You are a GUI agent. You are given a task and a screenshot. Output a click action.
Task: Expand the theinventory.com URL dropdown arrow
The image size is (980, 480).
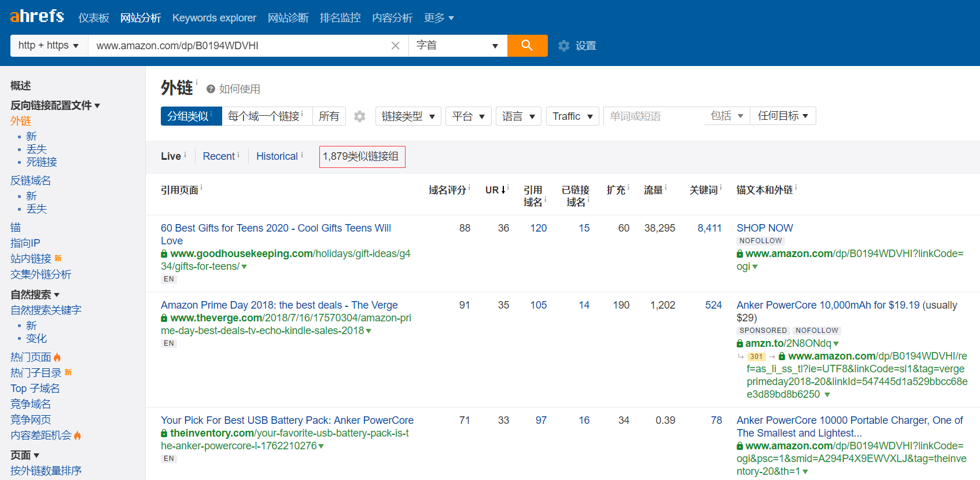point(321,446)
